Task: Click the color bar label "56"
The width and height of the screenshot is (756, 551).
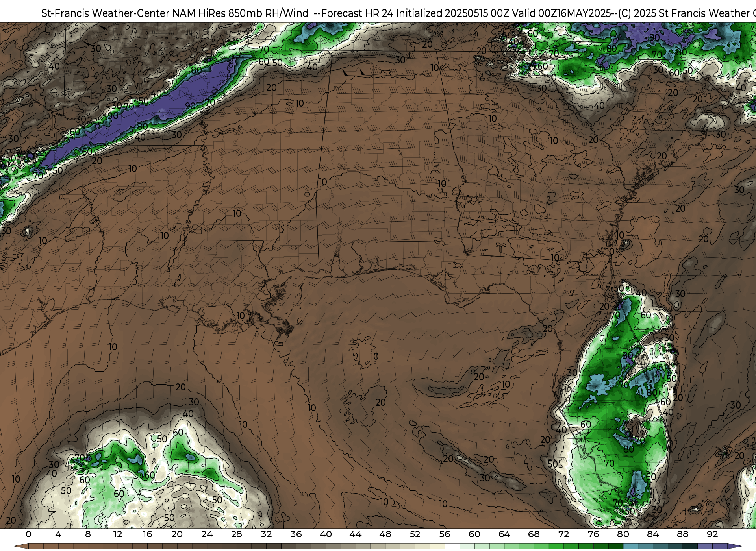Action: click(x=445, y=534)
